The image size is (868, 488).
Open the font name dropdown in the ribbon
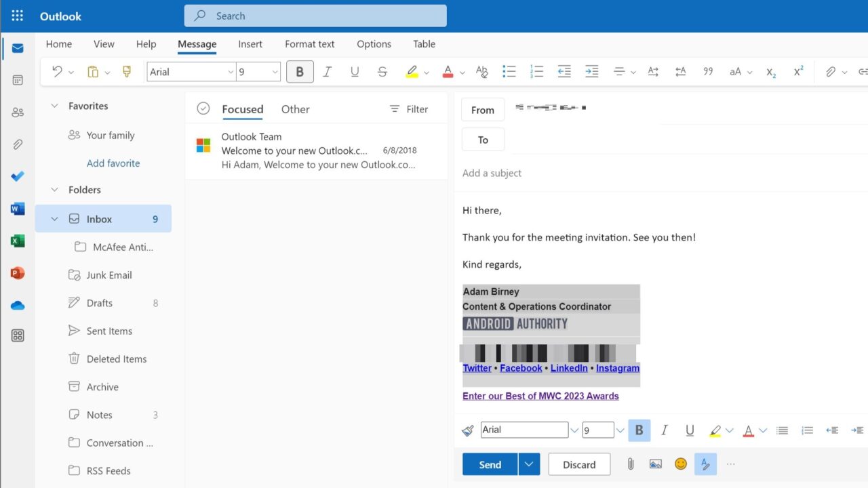pyautogui.click(x=231, y=72)
